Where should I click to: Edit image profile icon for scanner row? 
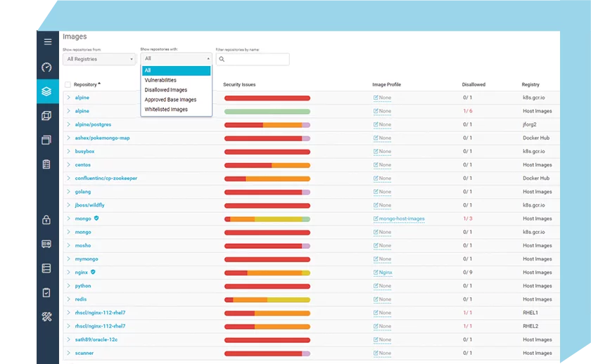tap(376, 353)
